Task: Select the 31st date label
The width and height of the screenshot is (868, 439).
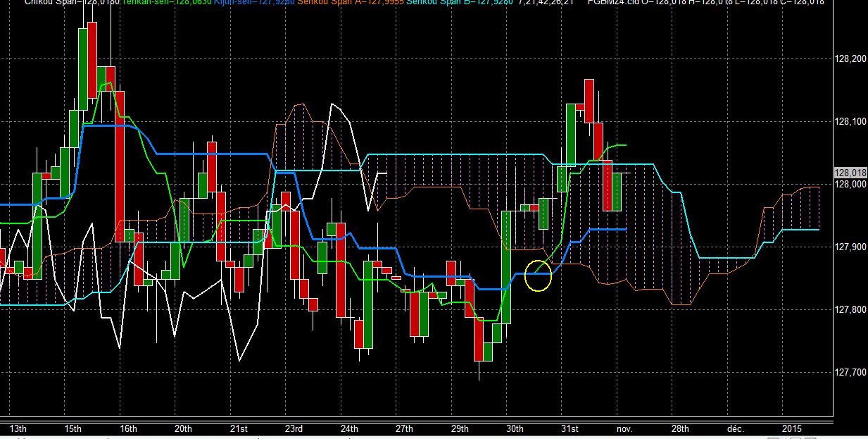Action: [570, 428]
